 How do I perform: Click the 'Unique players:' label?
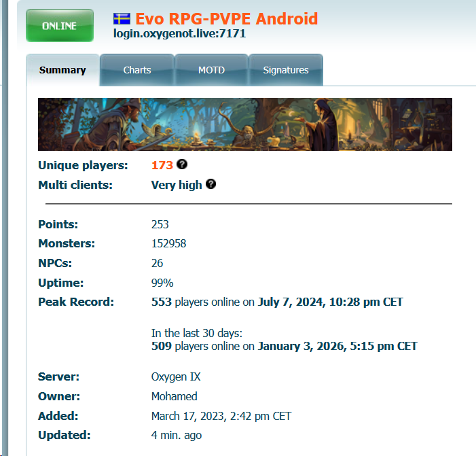point(83,166)
